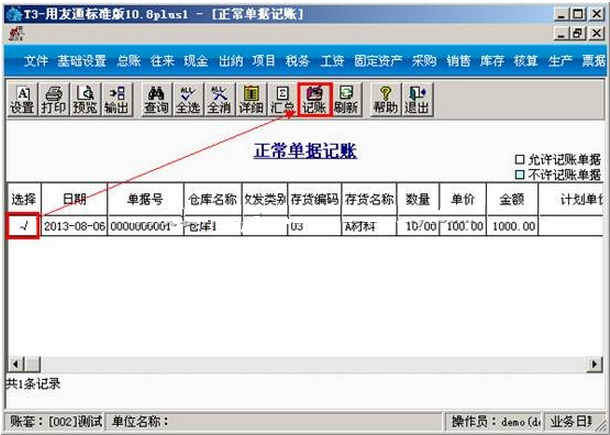Open 预览 (Preview) from the toolbar
The width and height of the screenshot is (610, 435).
coord(85,98)
